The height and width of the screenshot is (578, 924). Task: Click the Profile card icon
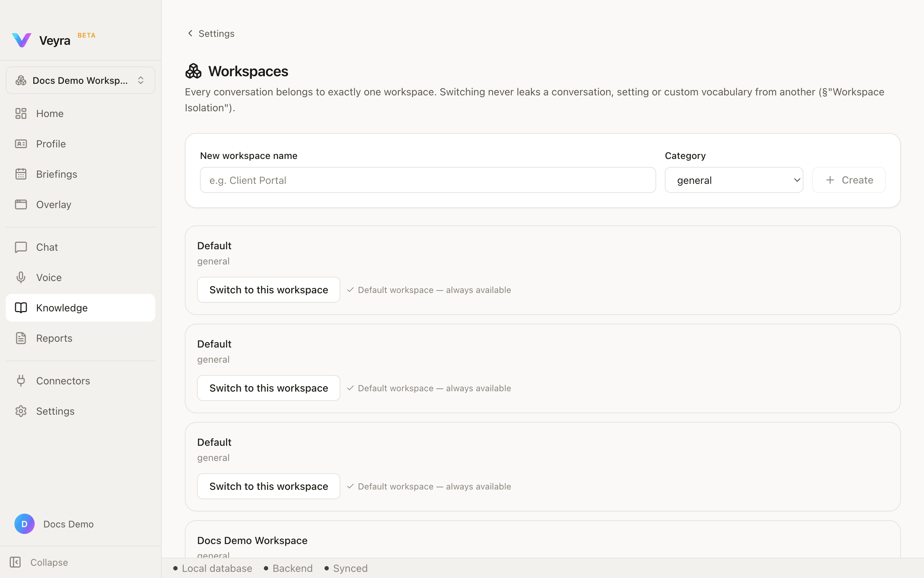click(x=21, y=144)
